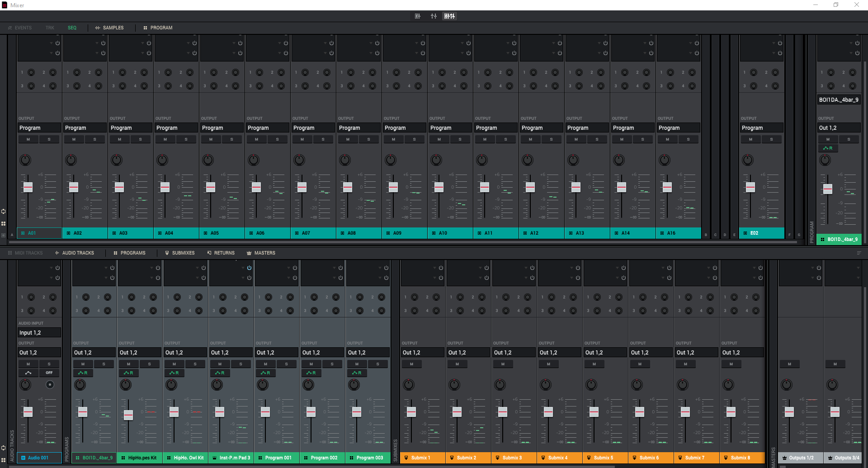This screenshot has height=468, width=868.
Task: Click the pan knob on pad A02
Action: (71, 160)
